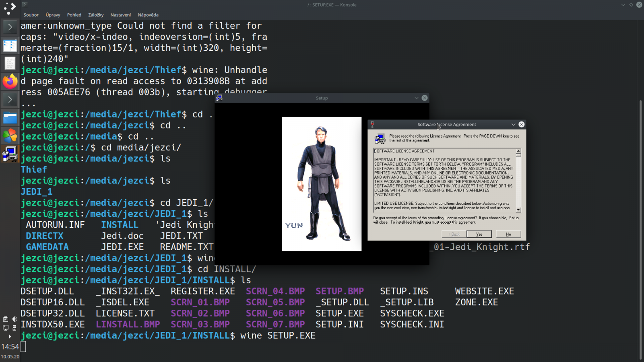Click the 14:54 clock in the panel
This screenshot has height=362, width=644.
[x=10, y=347]
